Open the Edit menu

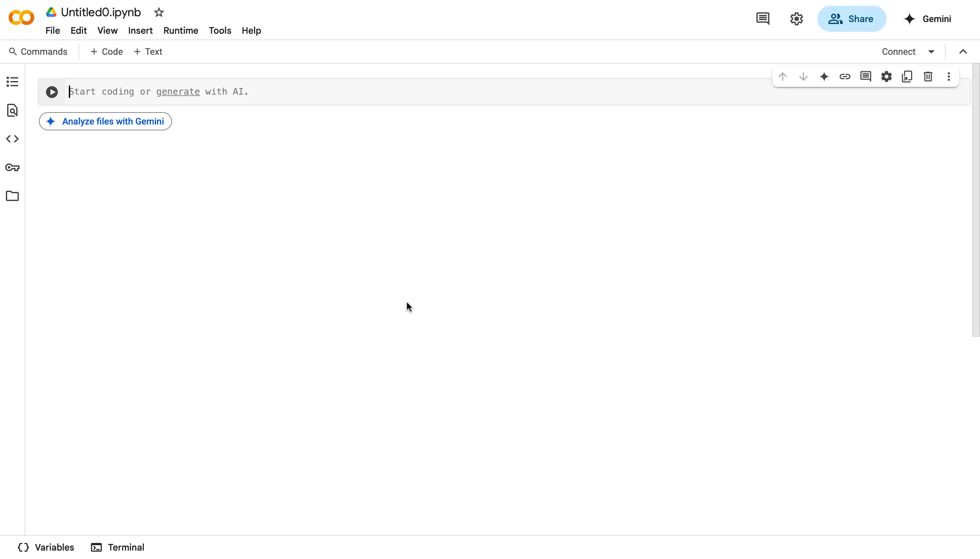pyautogui.click(x=79, y=30)
